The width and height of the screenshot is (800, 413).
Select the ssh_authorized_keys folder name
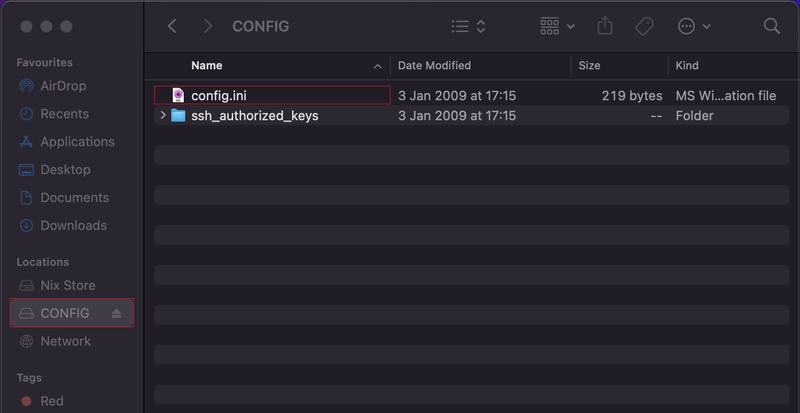tap(255, 116)
